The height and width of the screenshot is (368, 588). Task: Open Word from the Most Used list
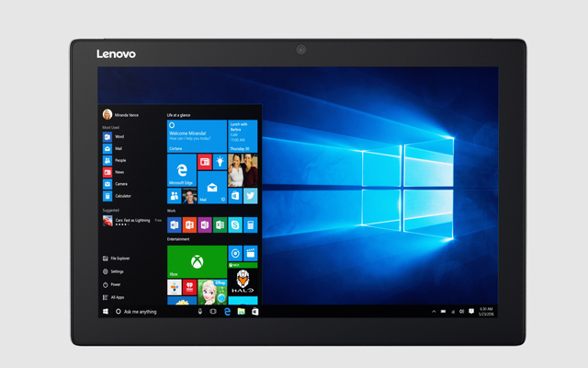[x=113, y=137]
